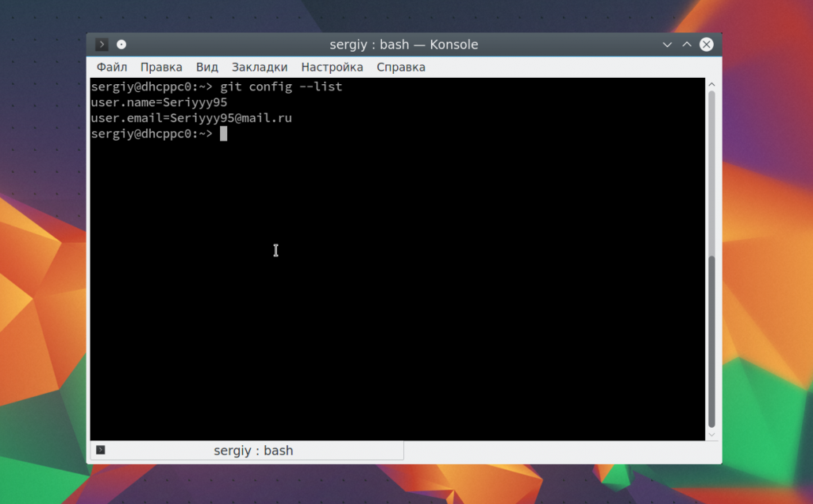813x504 pixels.
Task: Click the user.email output line
Action: (x=191, y=118)
